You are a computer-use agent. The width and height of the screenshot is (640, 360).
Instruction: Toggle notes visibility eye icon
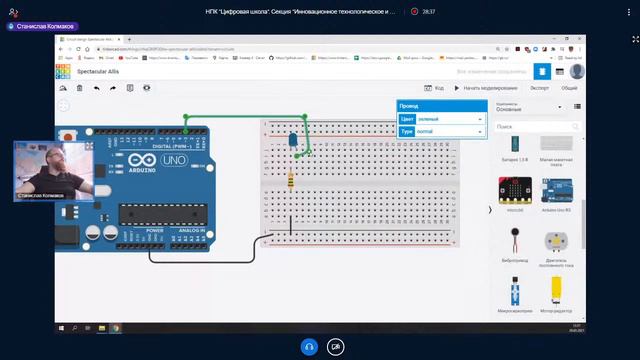(x=147, y=88)
